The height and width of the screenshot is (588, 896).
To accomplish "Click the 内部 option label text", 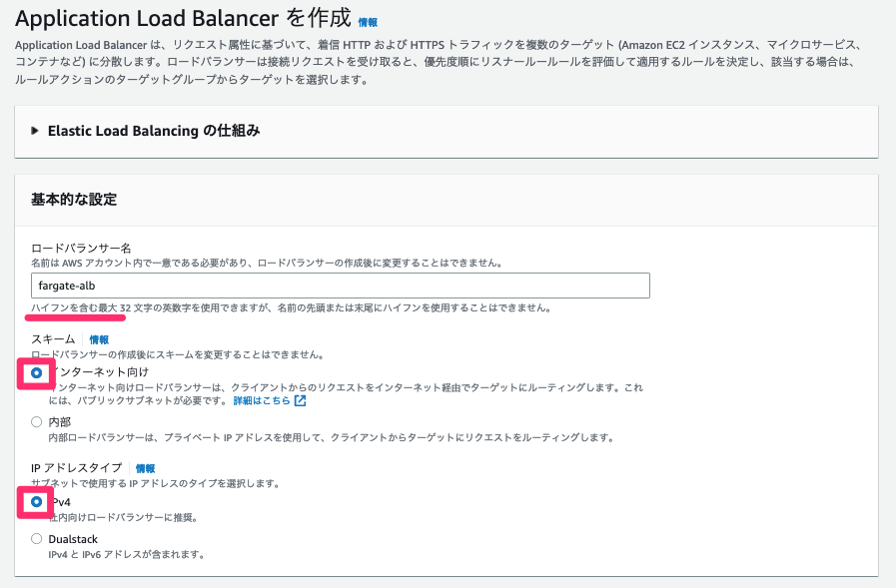I will (59, 422).
